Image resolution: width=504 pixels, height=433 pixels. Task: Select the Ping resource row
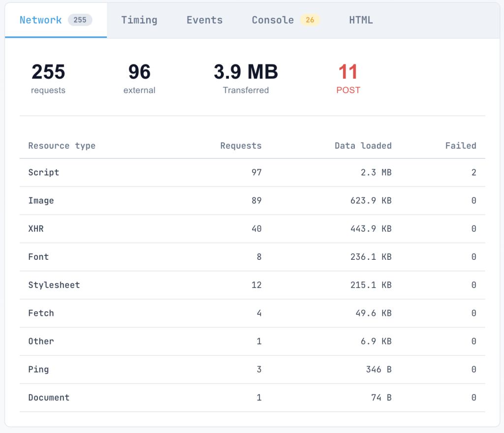(252, 370)
